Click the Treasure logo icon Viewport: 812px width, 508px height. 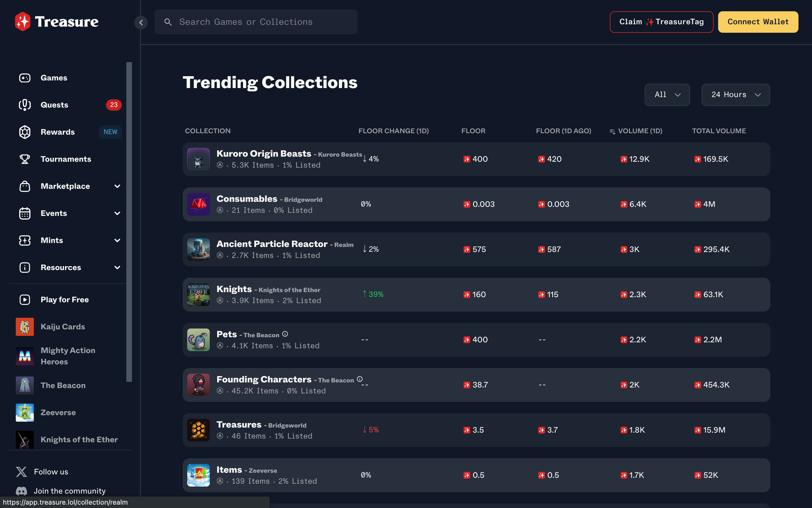click(23, 21)
